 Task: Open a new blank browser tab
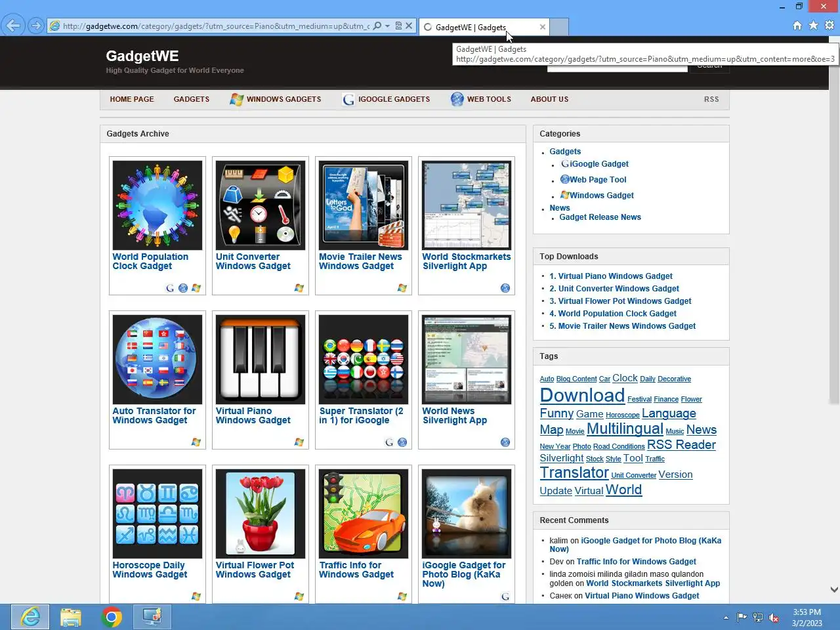[x=558, y=27]
